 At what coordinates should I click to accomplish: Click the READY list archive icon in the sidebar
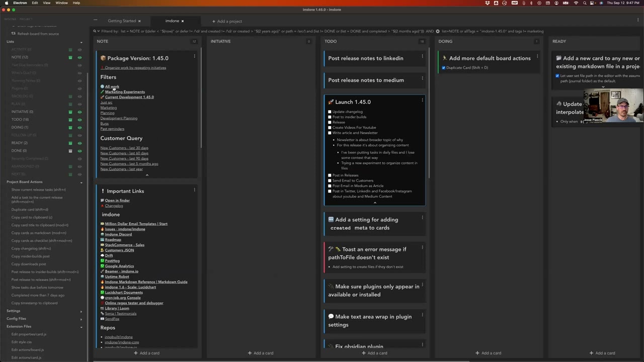coord(70,143)
